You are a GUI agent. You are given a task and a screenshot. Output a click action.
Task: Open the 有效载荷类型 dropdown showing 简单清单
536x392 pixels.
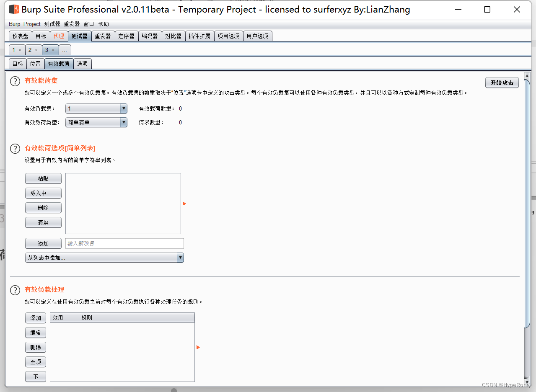96,122
